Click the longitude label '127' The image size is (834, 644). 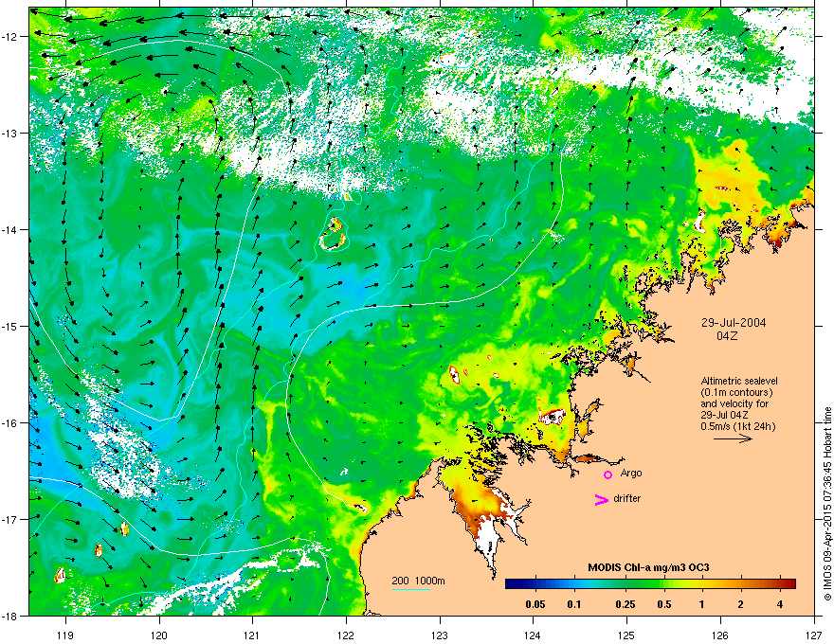coord(814,635)
